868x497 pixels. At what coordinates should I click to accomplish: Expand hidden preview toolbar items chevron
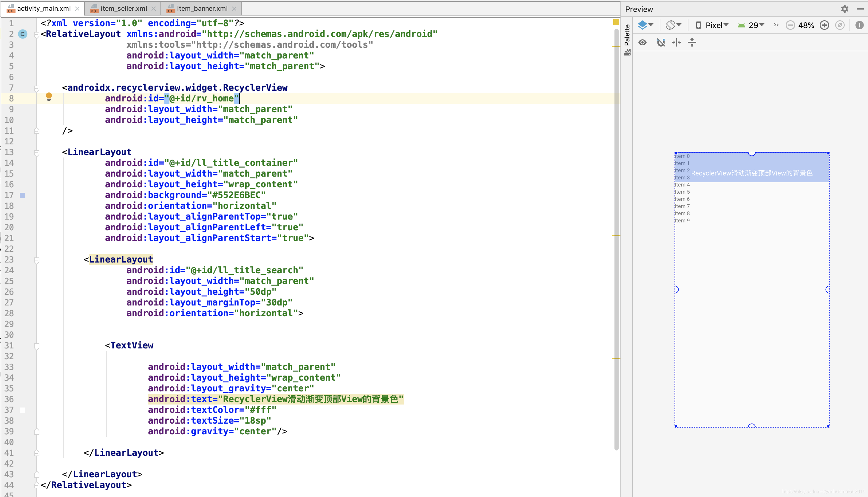click(x=776, y=25)
